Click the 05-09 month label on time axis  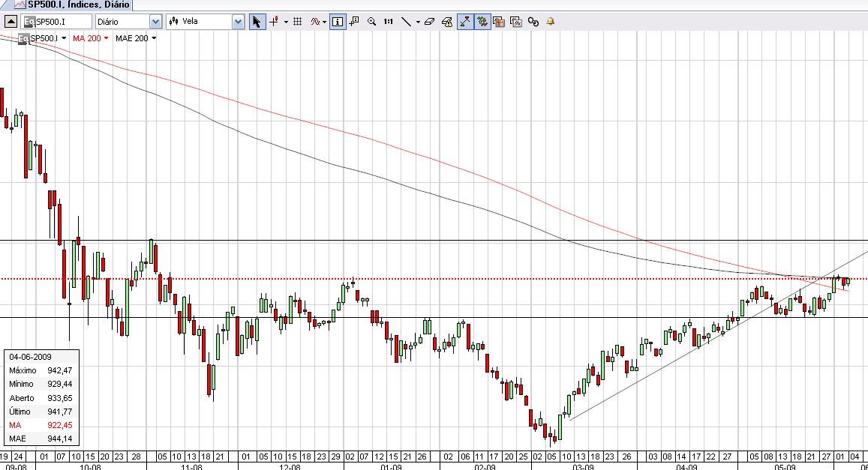click(785, 467)
